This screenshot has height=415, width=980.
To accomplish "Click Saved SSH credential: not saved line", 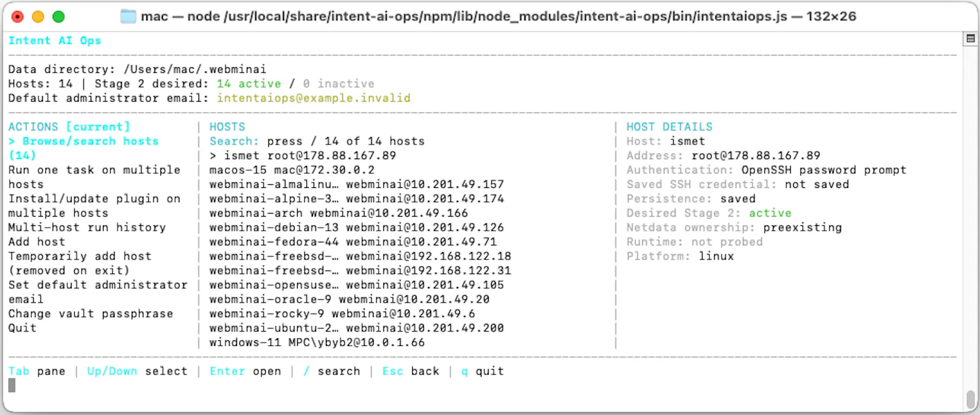I will point(737,184).
